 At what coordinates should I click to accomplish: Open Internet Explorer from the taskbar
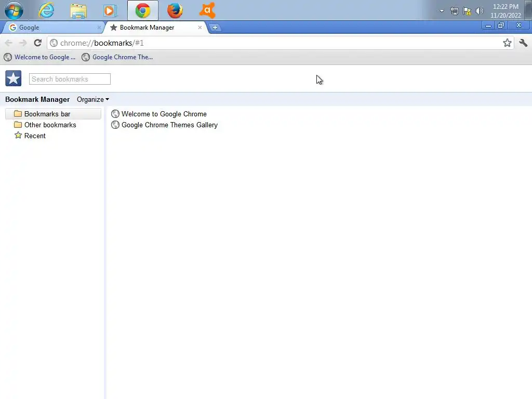[x=46, y=10]
